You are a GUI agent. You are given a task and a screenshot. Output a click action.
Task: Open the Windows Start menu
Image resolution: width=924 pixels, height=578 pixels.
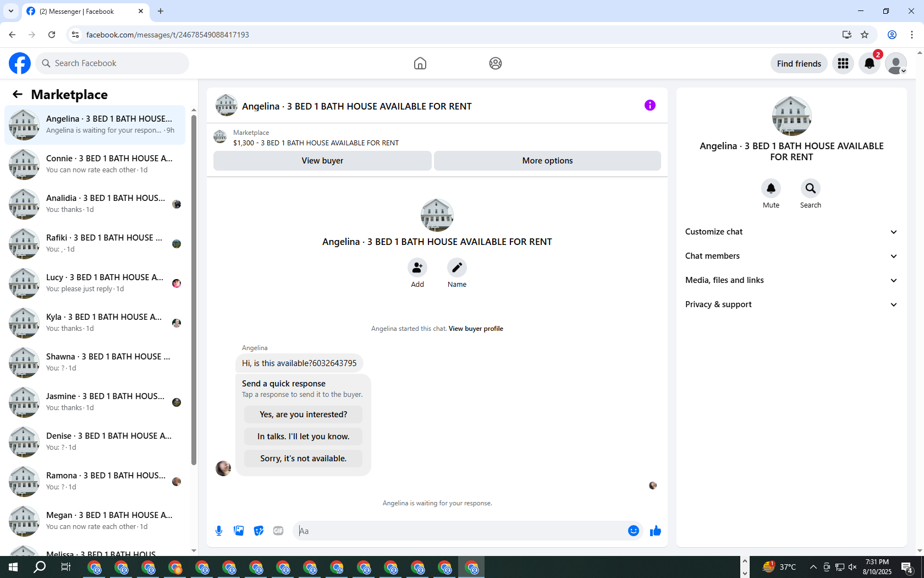coord(13,567)
